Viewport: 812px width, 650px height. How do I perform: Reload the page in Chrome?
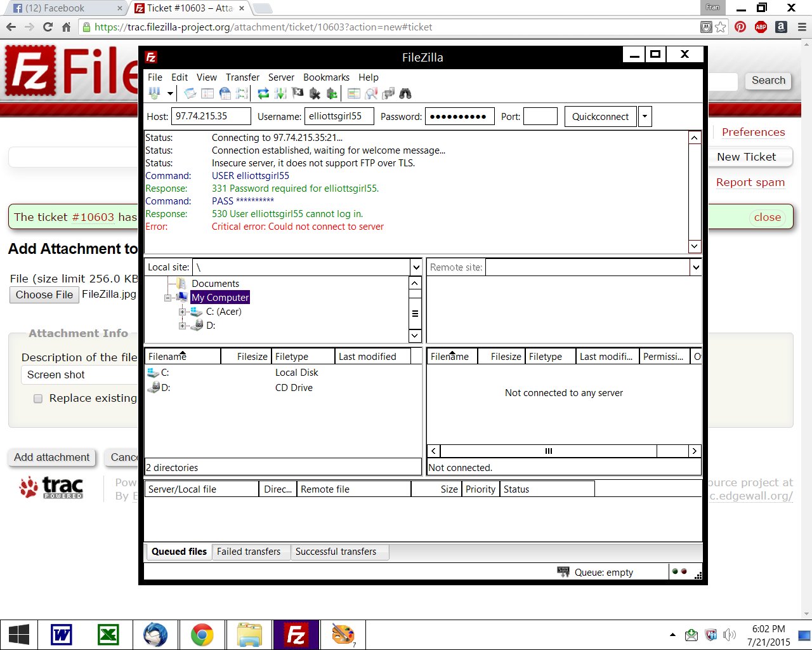48,27
